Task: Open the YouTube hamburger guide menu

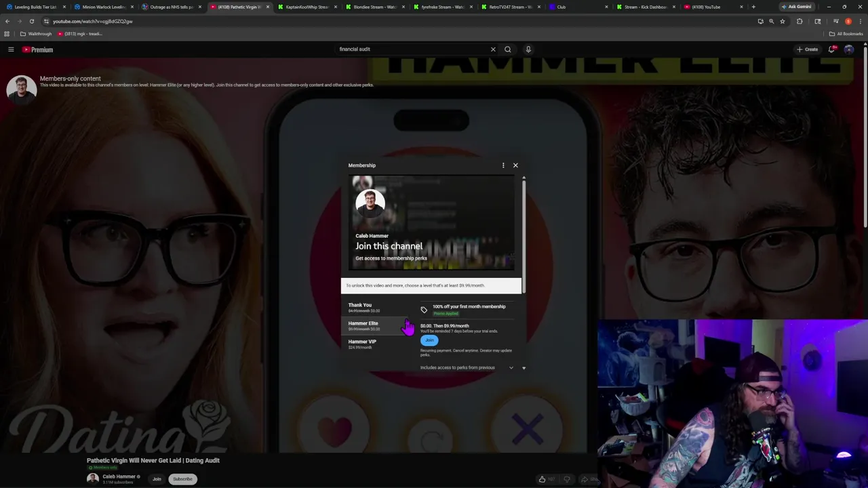Action: pyautogui.click(x=11, y=49)
